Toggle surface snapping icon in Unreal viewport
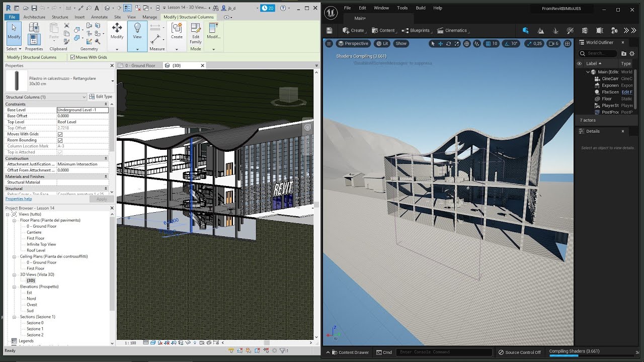This screenshot has height=362, width=644. click(477, 44)
